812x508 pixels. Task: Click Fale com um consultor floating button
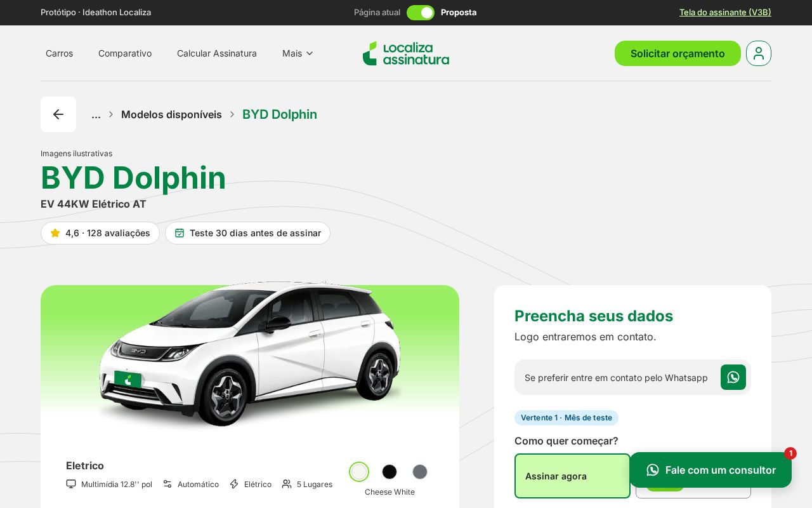(710, 470)
